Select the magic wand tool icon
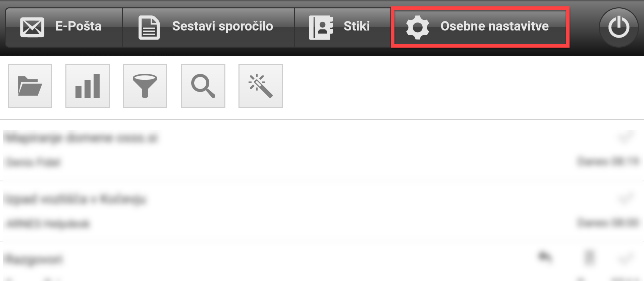Screen dimensions: 644x281 coord(261,86)
